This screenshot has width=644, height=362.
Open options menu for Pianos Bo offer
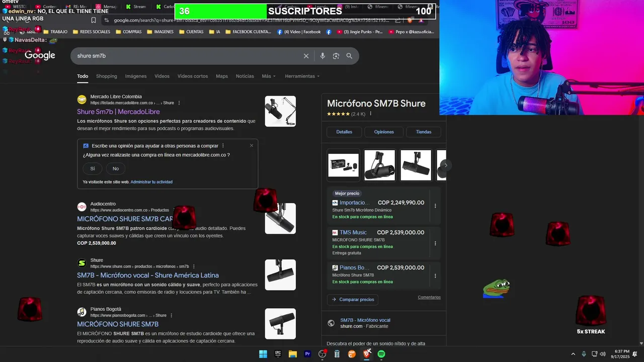coord(435,276)
